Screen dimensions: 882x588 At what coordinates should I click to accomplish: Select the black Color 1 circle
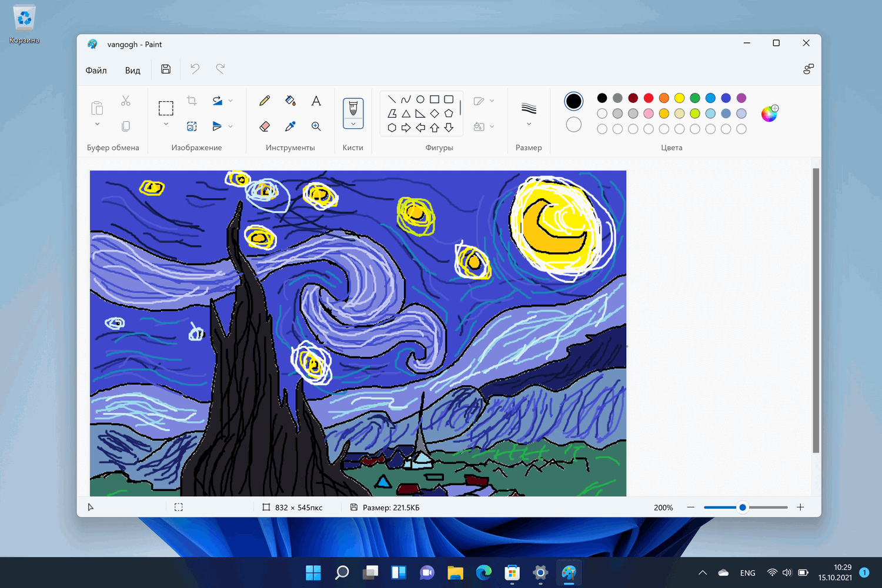pos(573,101)
